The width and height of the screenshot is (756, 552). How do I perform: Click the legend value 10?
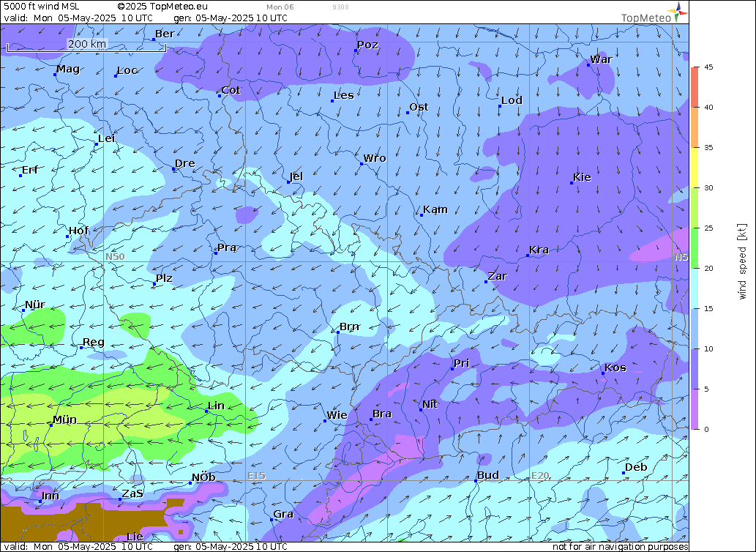[708, 349]
